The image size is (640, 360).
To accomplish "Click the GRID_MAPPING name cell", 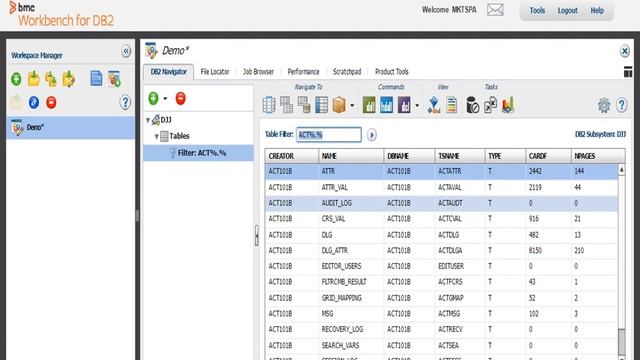I will coord(342,298).
